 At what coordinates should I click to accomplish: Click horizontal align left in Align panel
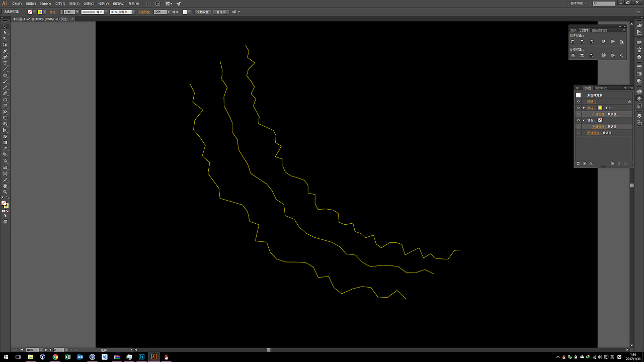tap(573, 42)
